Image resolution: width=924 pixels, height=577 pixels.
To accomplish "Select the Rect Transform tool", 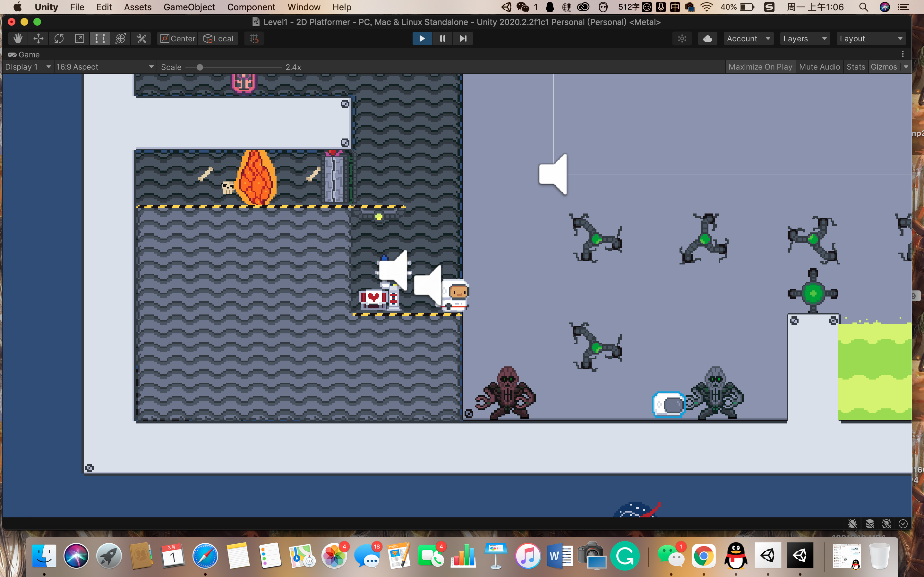I will pyautogui.click(x=100, y=38).
